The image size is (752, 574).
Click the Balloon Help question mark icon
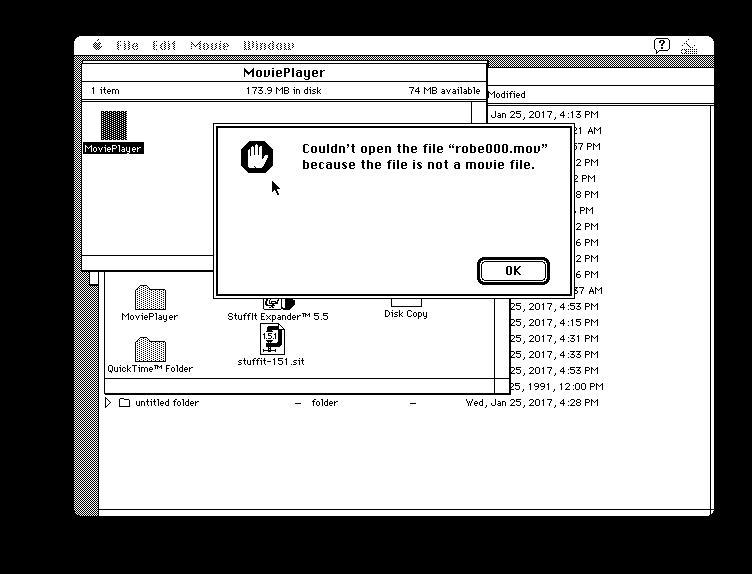[x=662, y=46]
